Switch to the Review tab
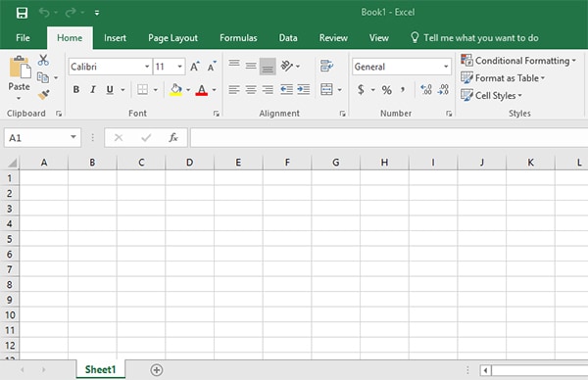The width and height of the screenshot is (588, 380). (x=333, y=38)
